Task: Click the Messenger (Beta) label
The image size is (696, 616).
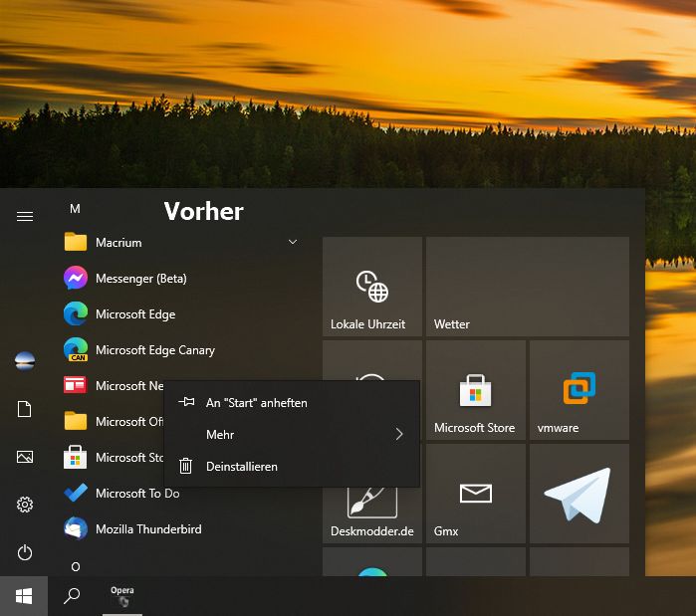Action: (x=141, y=279)
